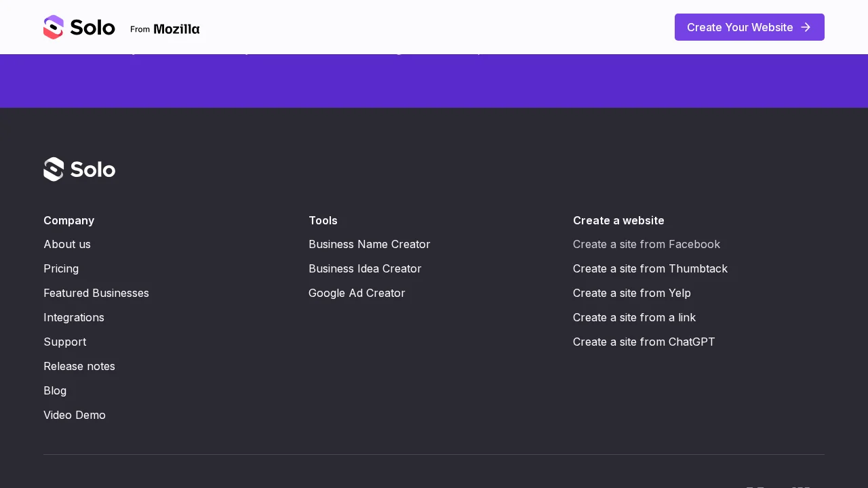Open the About us link
The height and width of the screenshot is (488, 868).
click(67, 244)
